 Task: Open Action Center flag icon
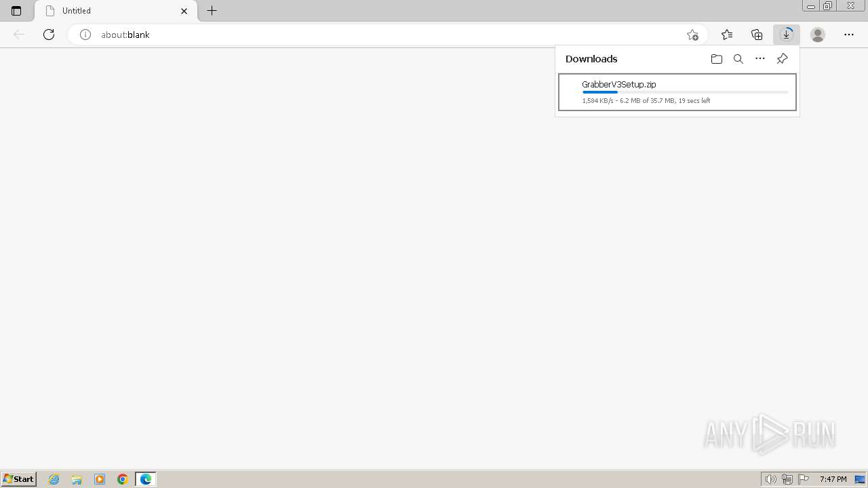(804, 479)
